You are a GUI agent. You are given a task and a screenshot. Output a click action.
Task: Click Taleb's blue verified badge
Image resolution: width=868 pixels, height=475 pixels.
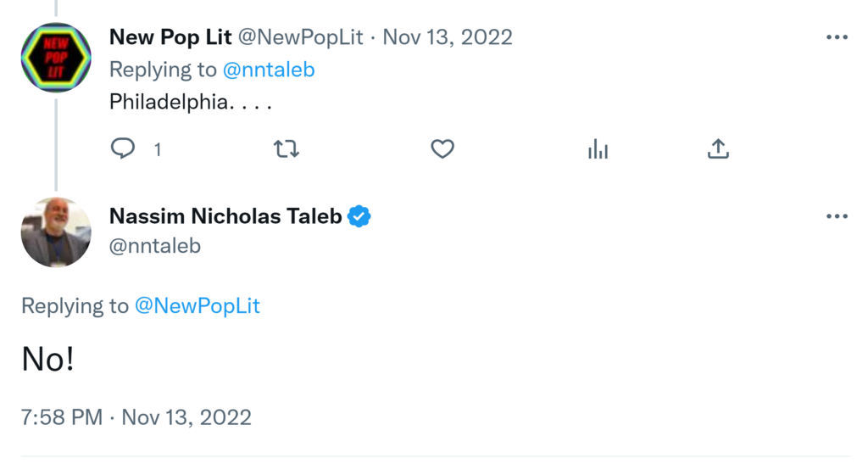tap(360, 216)
